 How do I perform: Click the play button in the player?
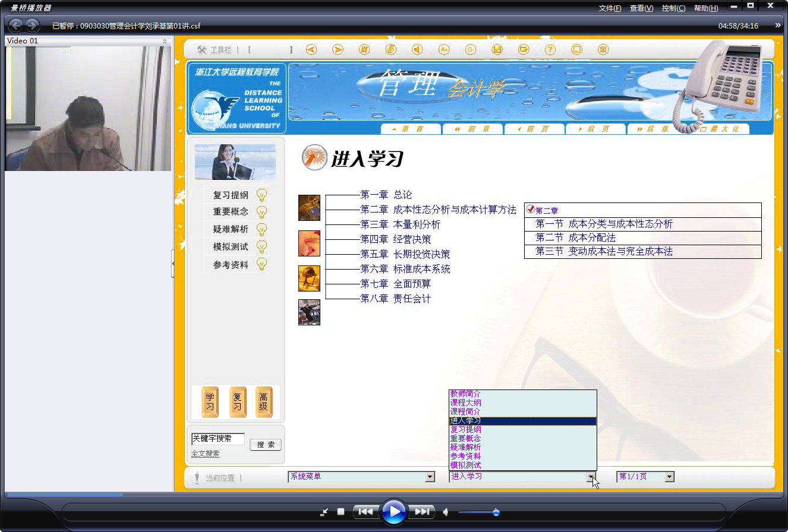tap(393, 511)
